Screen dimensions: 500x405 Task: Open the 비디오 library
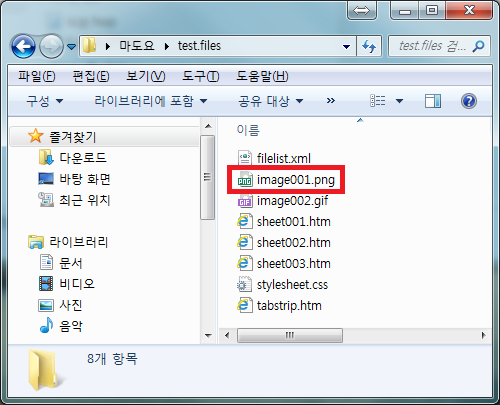tap(77, 284)
